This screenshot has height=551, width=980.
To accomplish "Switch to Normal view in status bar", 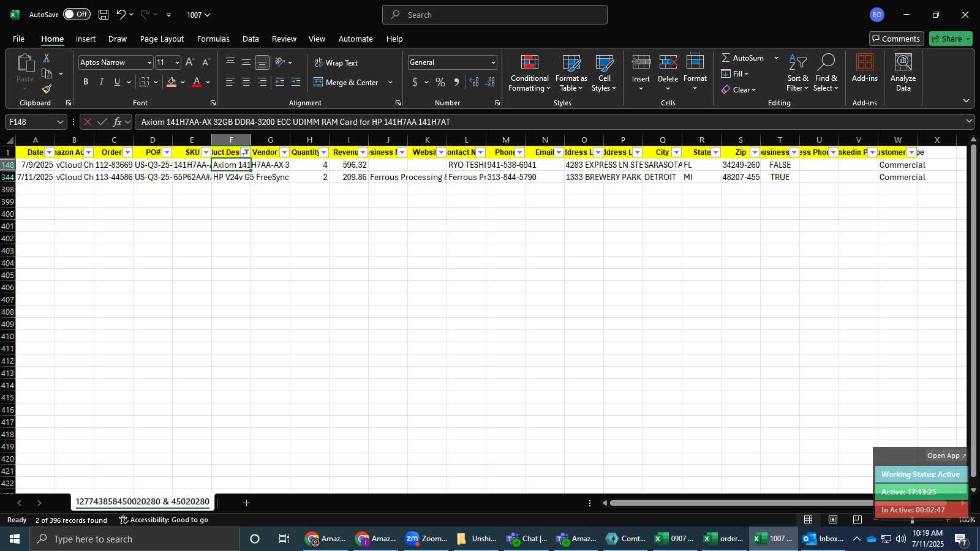I will 809,520.
